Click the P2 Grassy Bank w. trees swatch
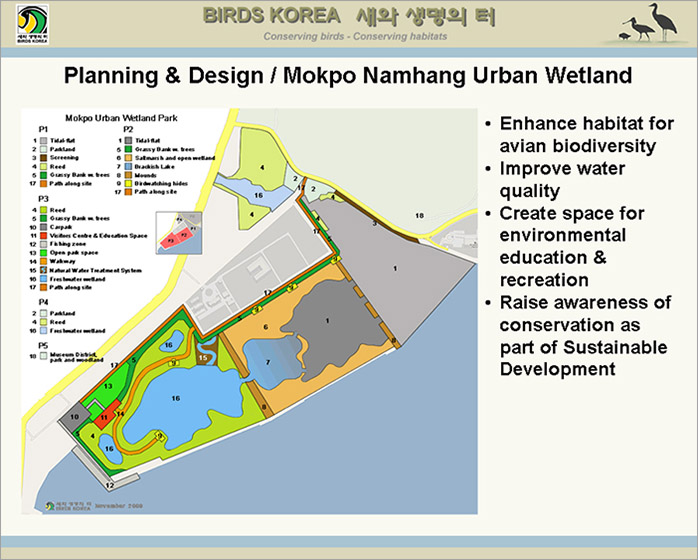Viewport: 698px width, 560px height. tap(129, 149)
